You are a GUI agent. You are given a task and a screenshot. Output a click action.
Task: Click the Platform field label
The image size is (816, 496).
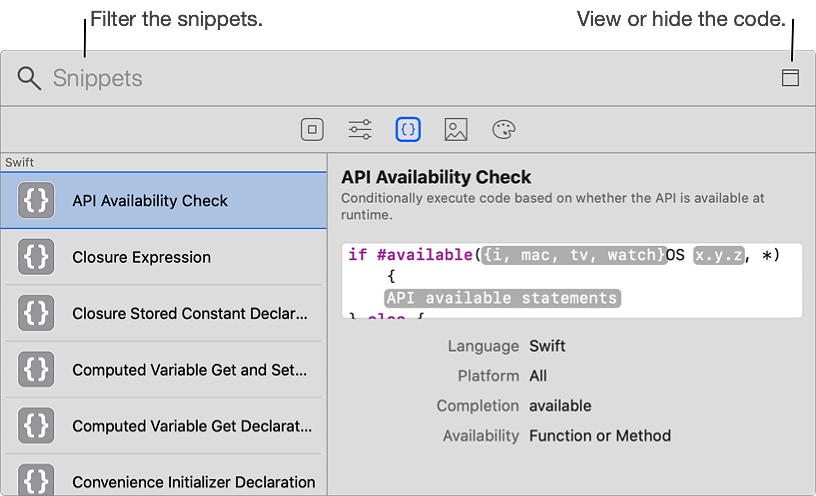click(x=488, y=376)
